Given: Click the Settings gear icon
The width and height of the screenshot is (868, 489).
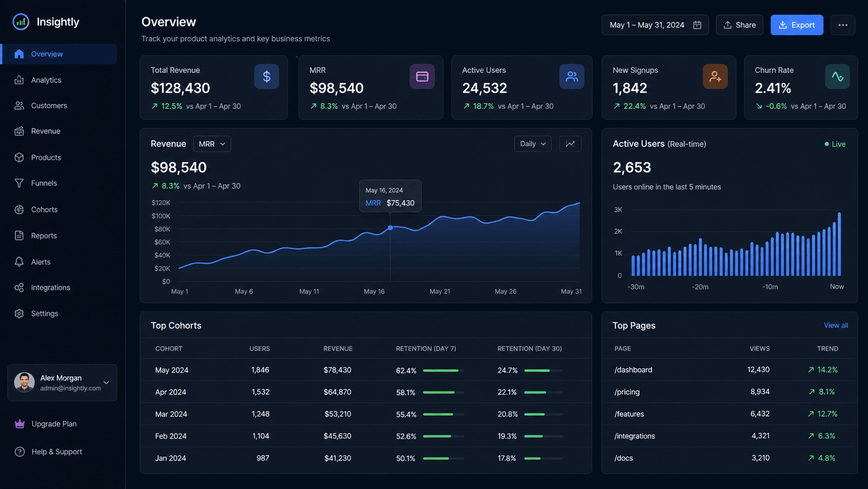Looking at the screenshot, I should point(19,313).
